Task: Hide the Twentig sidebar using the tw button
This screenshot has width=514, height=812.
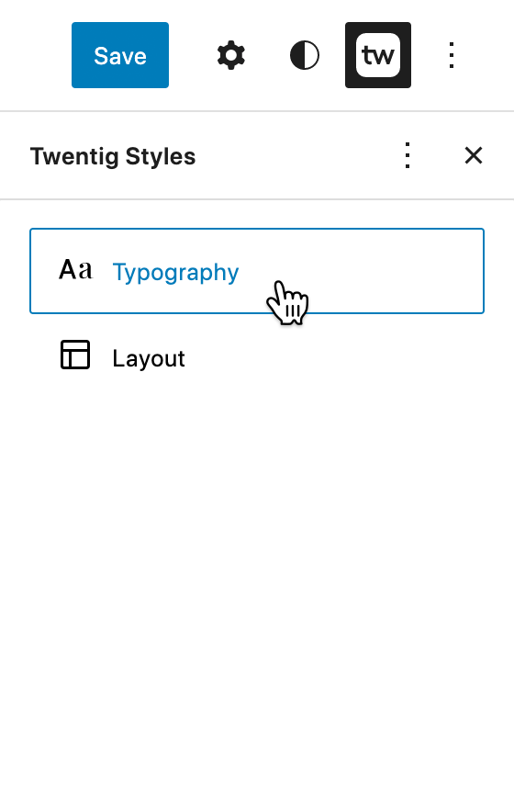Action: pos(378,55)
